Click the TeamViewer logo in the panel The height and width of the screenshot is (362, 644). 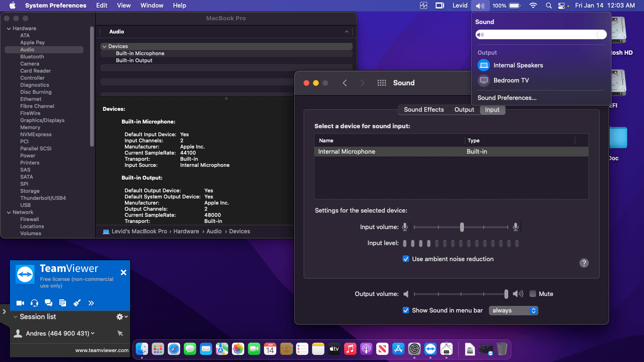(25, 274)
